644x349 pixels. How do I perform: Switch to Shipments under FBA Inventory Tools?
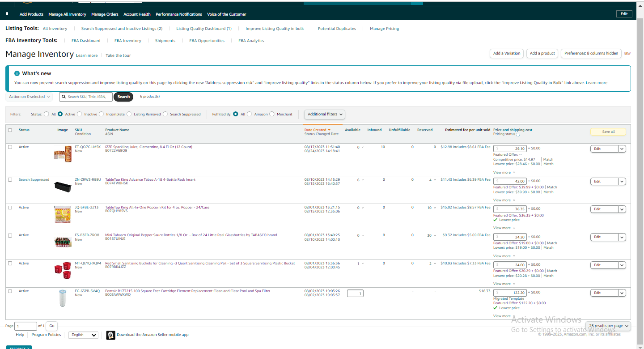coord(165,41)
